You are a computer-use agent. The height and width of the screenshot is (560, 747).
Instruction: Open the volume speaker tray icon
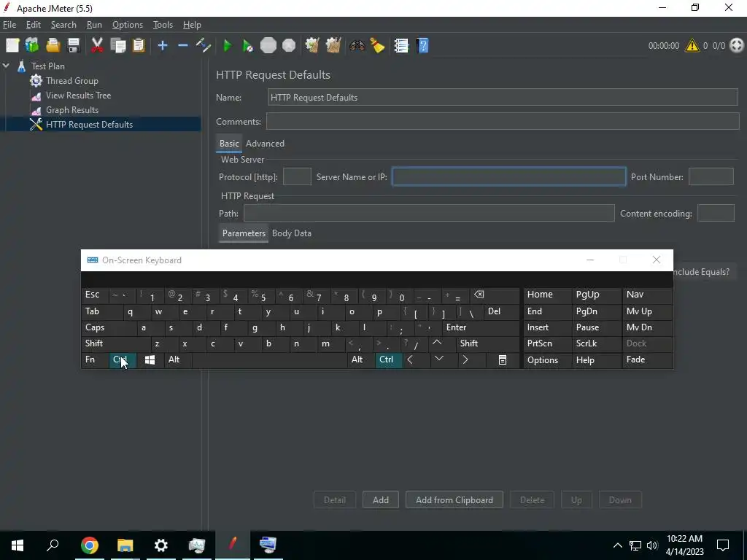point(652,545)
